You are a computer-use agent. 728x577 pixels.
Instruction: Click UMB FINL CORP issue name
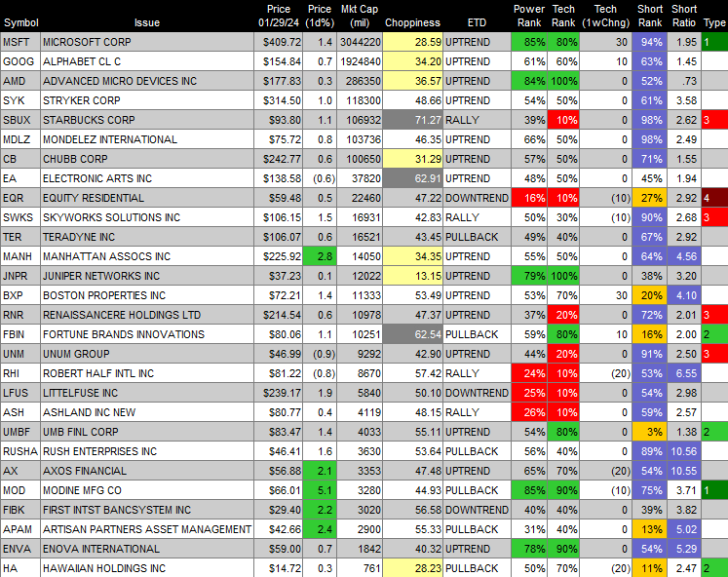pyautogui.click(x=81, y=432)
